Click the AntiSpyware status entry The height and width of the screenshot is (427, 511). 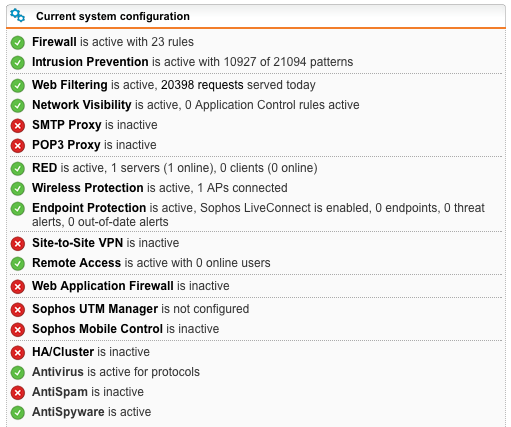pyautogui.click(x=92, y=412)
